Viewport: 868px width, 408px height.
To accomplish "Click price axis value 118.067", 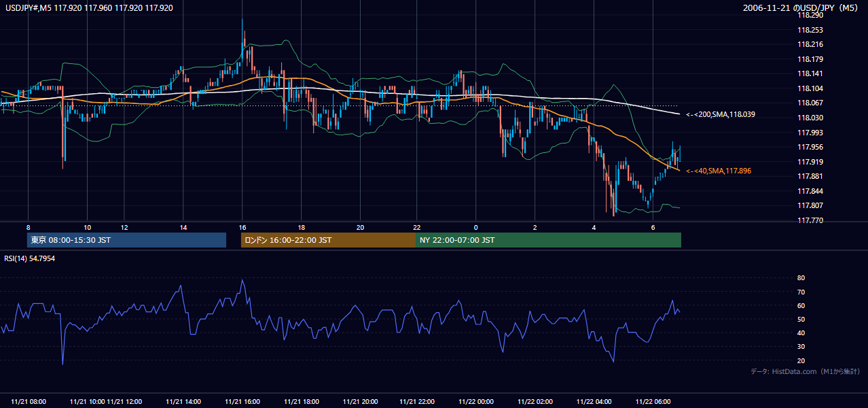I will [810, 103].
